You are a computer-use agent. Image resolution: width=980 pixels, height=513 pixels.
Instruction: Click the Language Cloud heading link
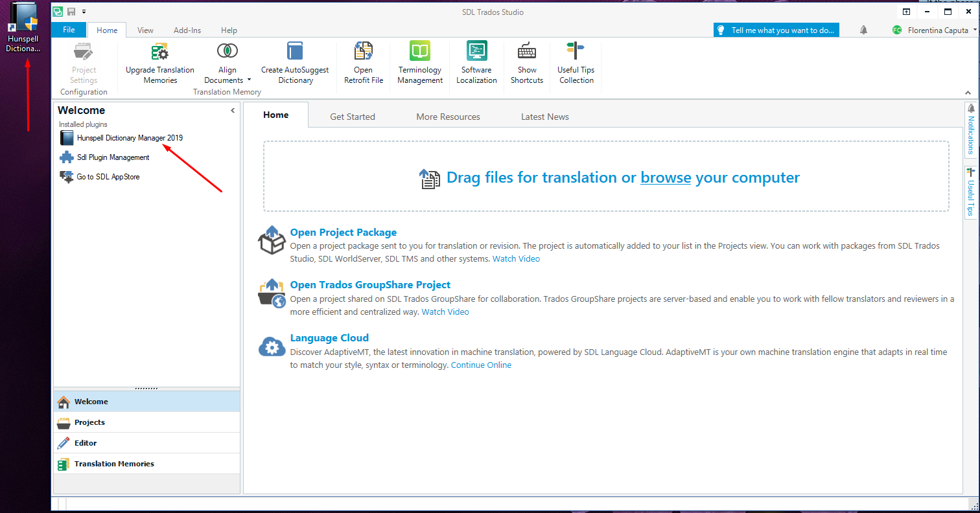tap(329, 338)
